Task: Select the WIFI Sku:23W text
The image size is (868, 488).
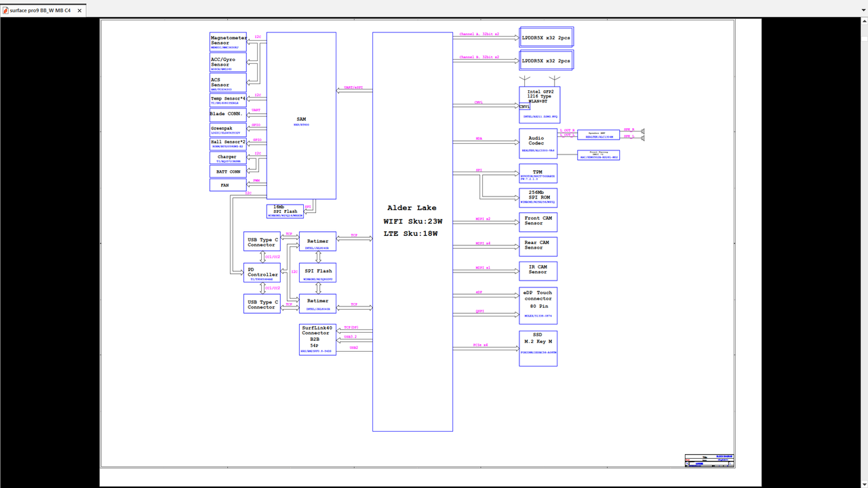Action: (x=412, y=221)
